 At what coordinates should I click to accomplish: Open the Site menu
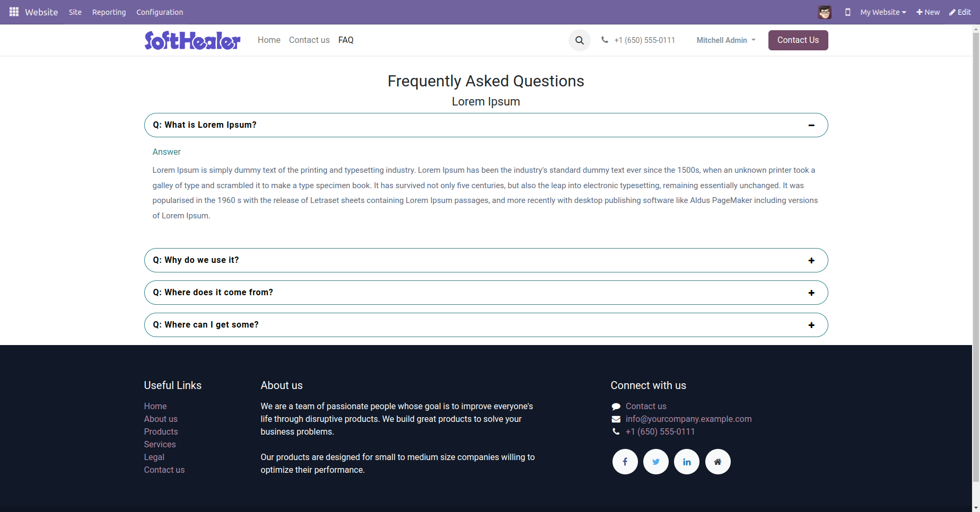coord(75,12)
